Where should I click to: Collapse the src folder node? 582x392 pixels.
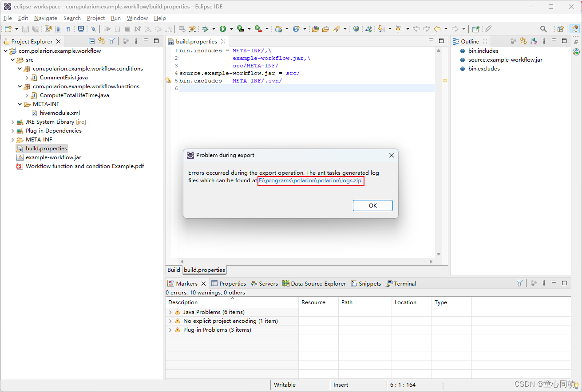pos(12,60)
